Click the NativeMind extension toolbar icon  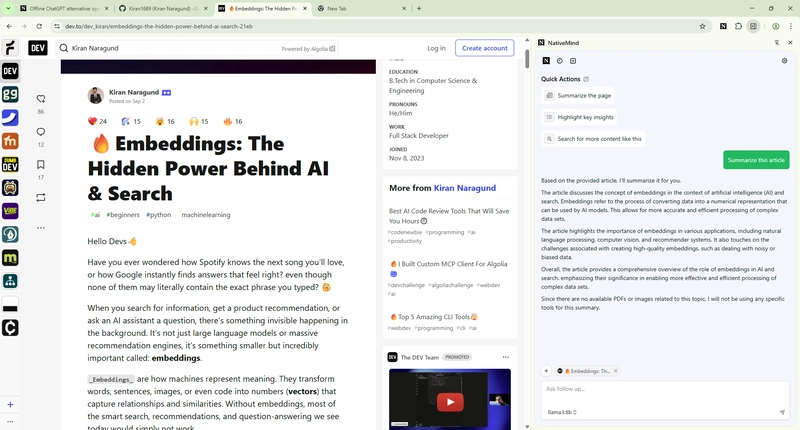click(x=723, y=26)
